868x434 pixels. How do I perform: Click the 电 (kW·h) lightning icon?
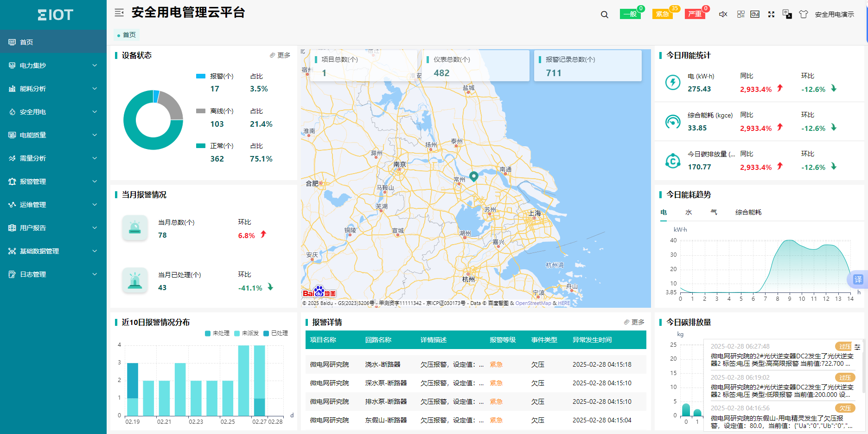coord(673,83)
